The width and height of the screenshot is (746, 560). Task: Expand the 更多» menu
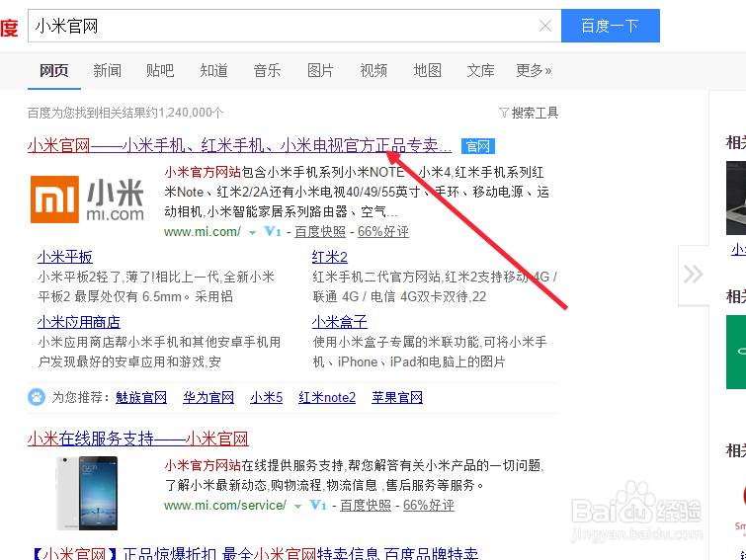[x=534, y=70]
